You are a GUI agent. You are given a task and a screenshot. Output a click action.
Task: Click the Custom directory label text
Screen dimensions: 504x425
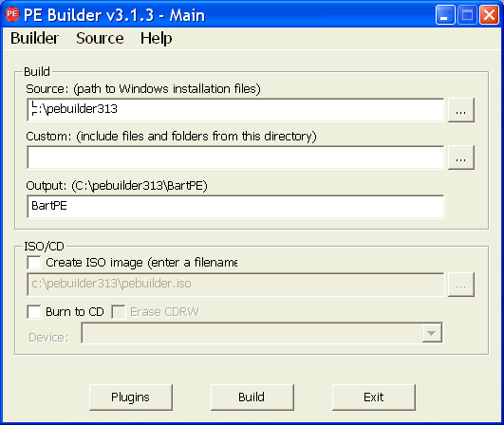pyautogui.click(x=171, y=137)
